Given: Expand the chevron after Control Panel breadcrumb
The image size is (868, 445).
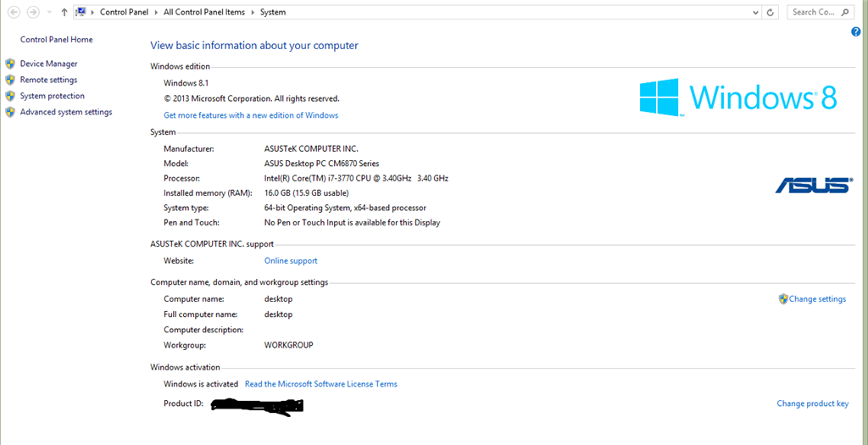Looking at the screenshot, I should coord(156,12).
